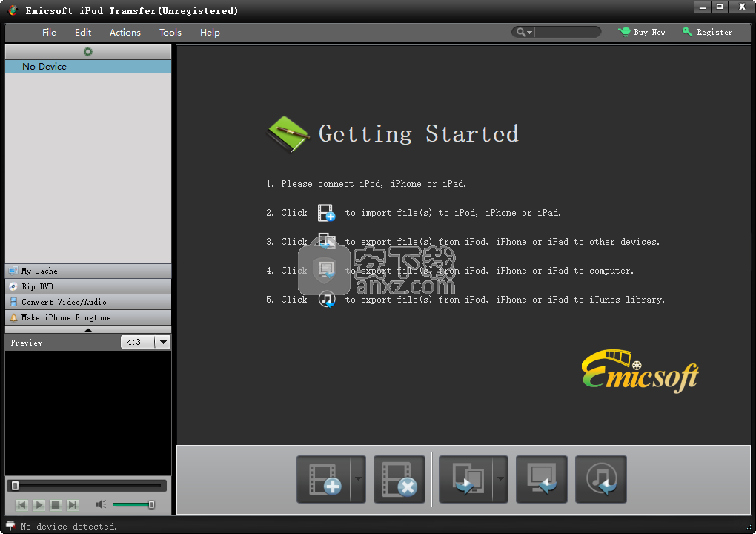Click the import icon in step 2
The height and width of the screenshot is (534, 756).
[x=326, y=213]
